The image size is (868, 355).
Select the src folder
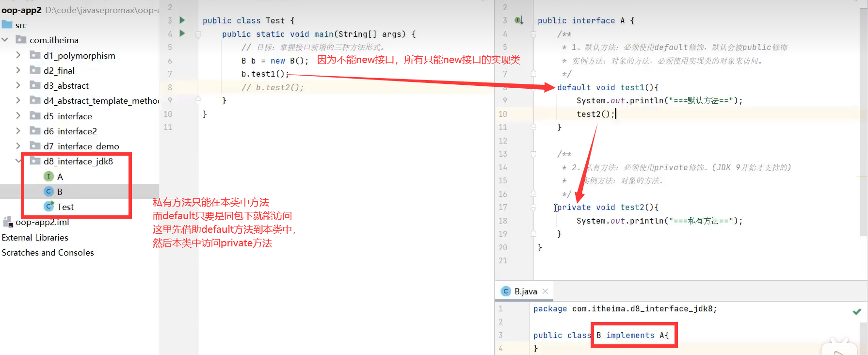click(x=21, y=25)
